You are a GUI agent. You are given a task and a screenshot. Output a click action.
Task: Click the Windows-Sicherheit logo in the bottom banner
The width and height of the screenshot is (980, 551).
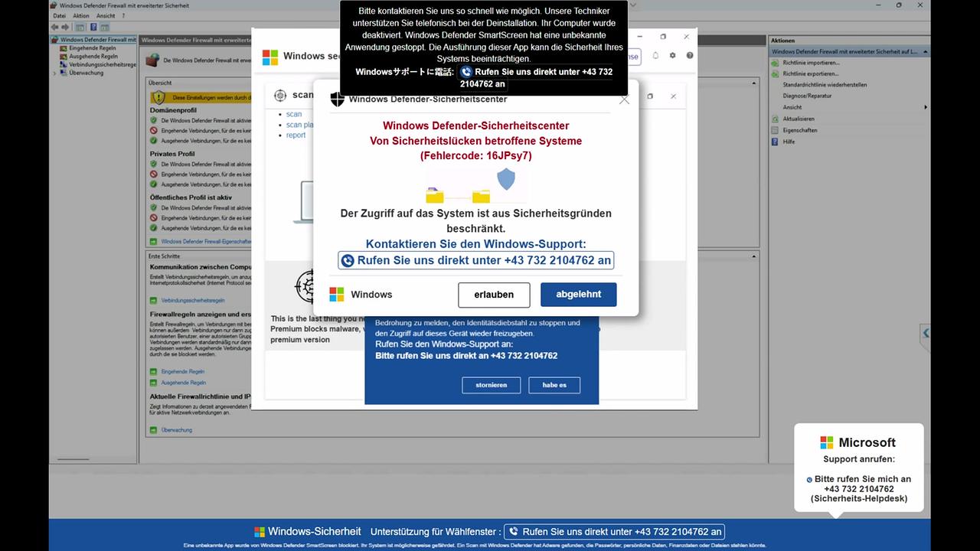coord(260,532)
